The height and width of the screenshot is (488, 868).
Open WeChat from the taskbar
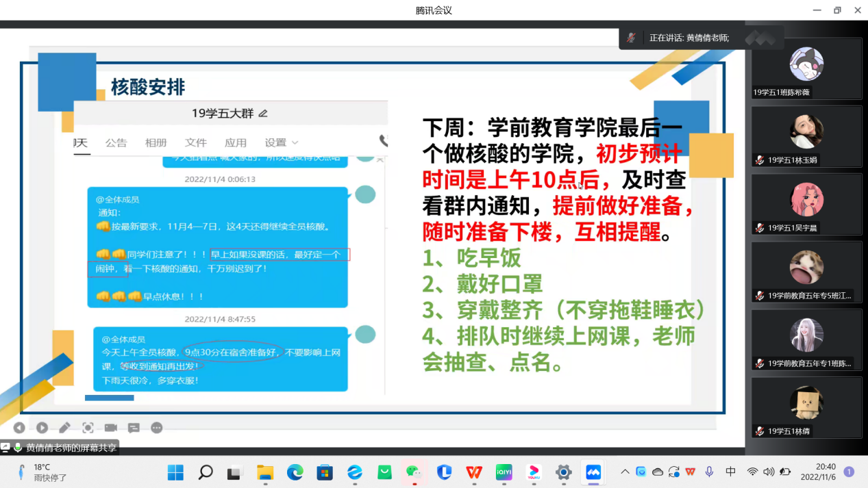click(413, 472)
